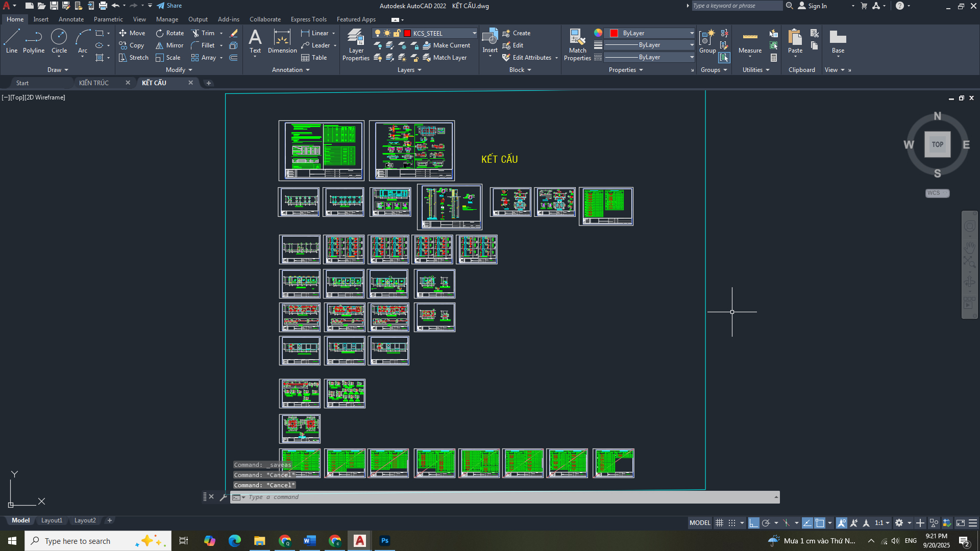
Task: Click the Make Current layer button
Action: point(447,45)
